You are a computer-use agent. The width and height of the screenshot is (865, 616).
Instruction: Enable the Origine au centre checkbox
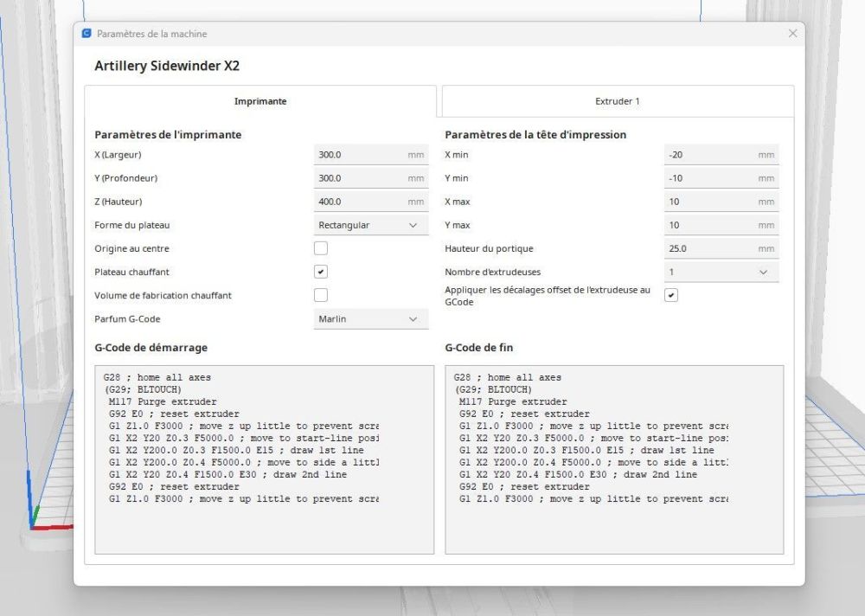321,248
